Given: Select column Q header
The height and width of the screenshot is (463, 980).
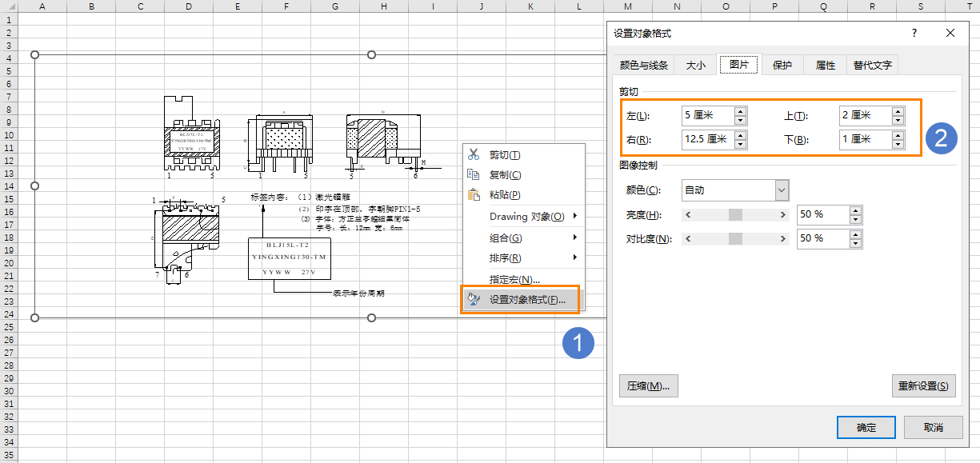Looking at the screenshot, I should point(824,6).
